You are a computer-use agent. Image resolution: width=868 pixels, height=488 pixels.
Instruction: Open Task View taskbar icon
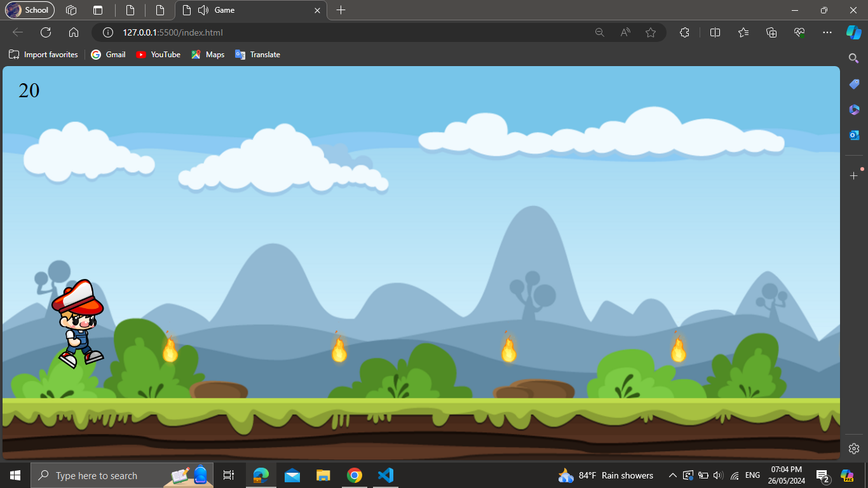[x=229, y=475]
